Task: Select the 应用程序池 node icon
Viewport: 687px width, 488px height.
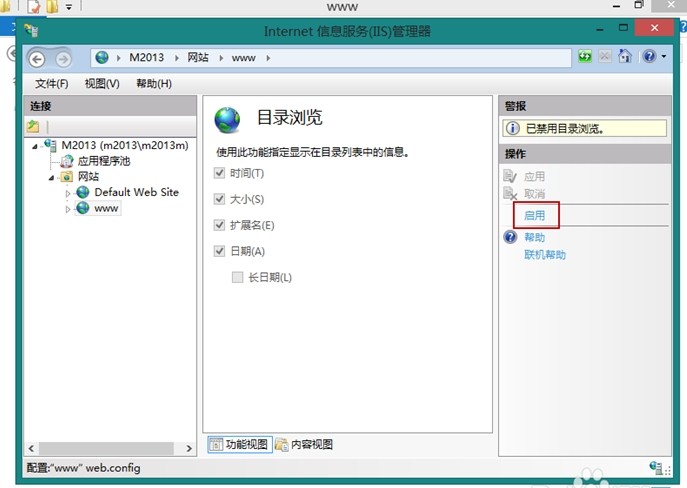Action: pyautogui.click(x=67, y=161)
